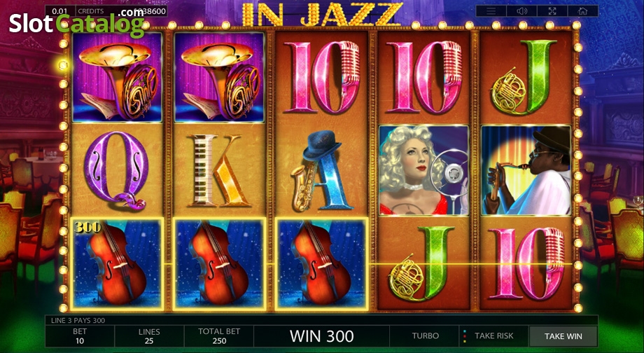Click the blonde singer symbol
Screen dimensions: 644x353
pyautogui.click(x=423, y=170)
